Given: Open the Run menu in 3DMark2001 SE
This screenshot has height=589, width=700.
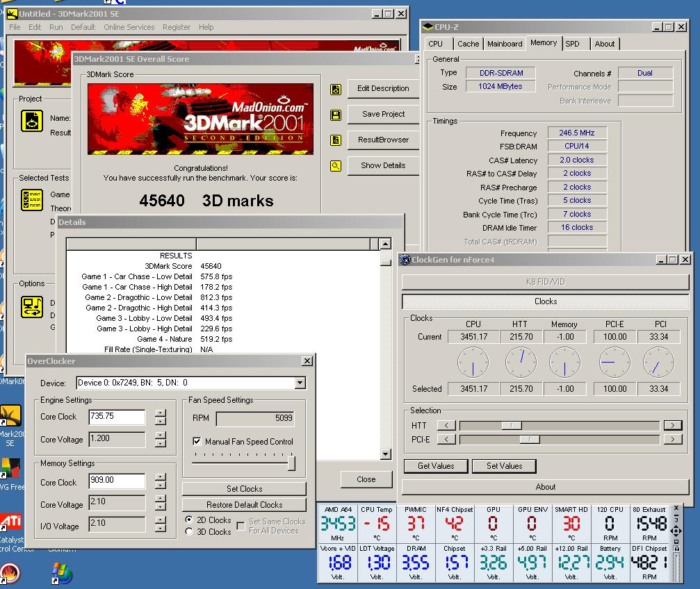Looking at the screenshot, I should point(56,27).
